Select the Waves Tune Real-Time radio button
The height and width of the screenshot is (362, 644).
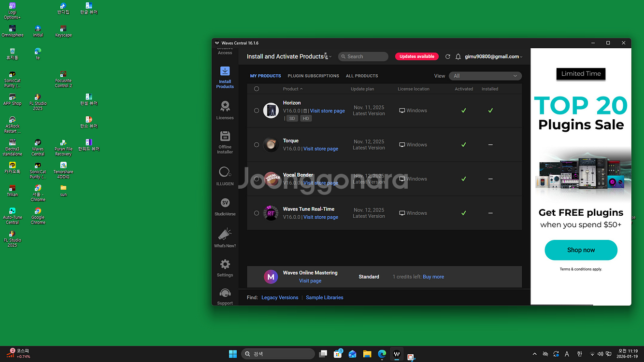tap(257, 213)
